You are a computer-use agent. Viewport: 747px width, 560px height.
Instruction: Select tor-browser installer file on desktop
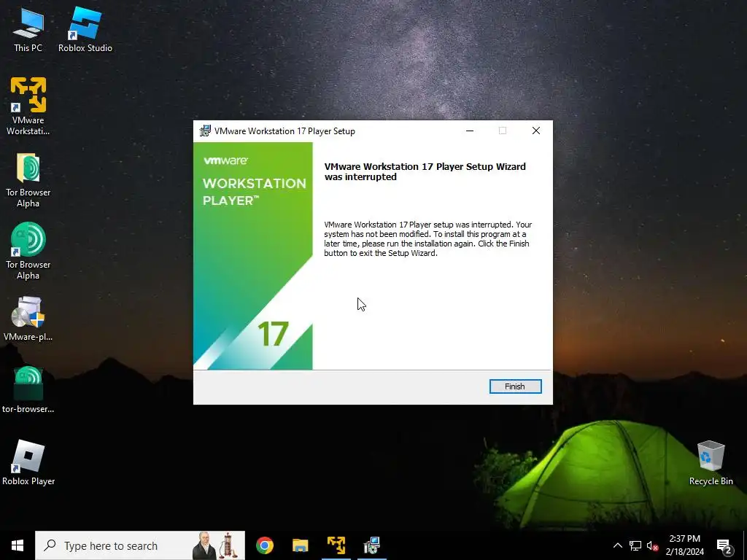28,389
